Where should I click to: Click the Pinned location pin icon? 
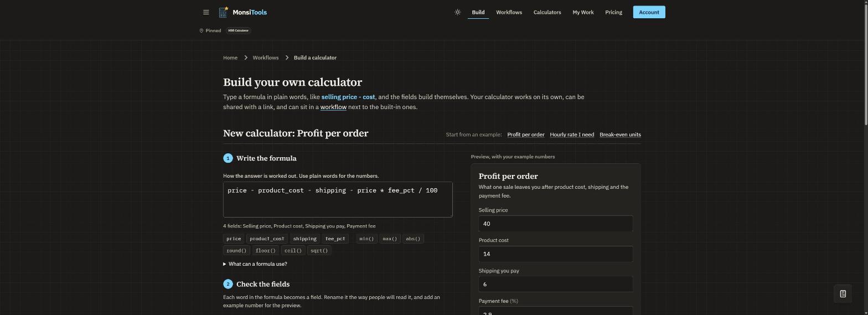click(201, 30)
